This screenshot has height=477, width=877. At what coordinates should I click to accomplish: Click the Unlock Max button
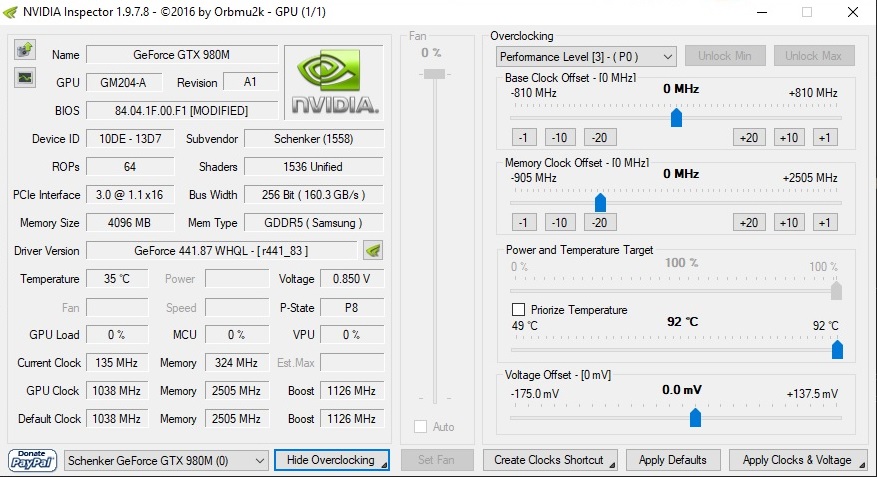click(x=813, y=56)
